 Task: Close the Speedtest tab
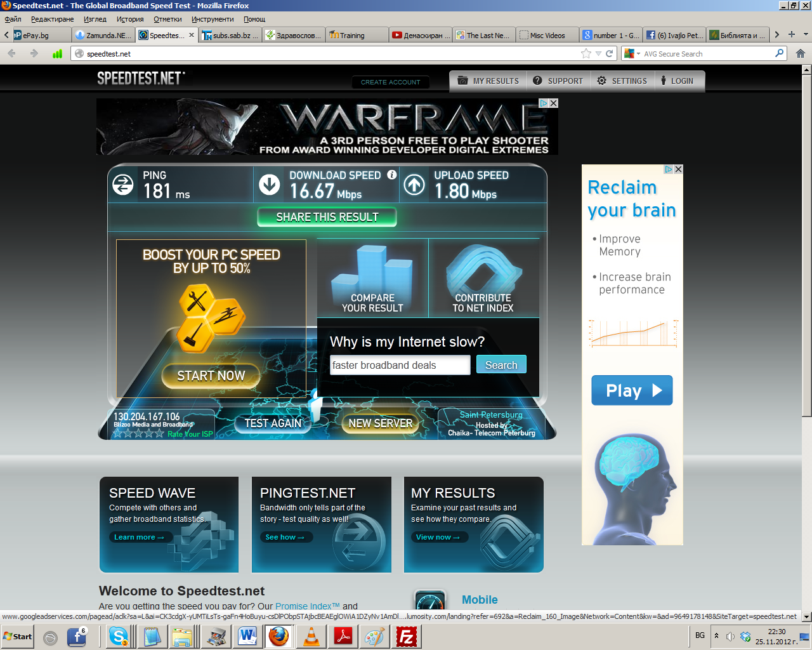point(192,35)
